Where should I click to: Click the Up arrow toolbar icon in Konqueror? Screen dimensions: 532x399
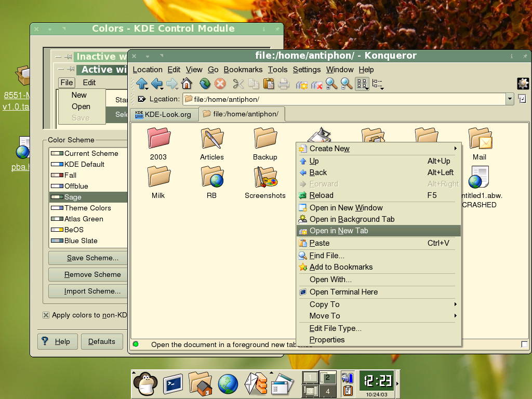[x=141, y=83]
